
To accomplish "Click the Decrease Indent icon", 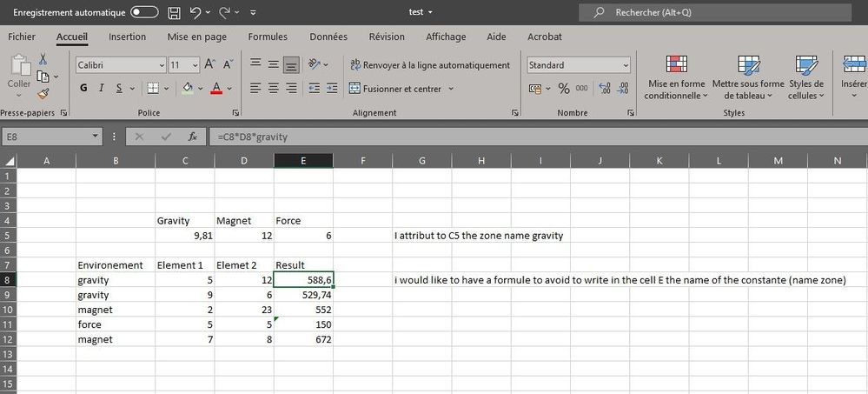I will 315,88.
